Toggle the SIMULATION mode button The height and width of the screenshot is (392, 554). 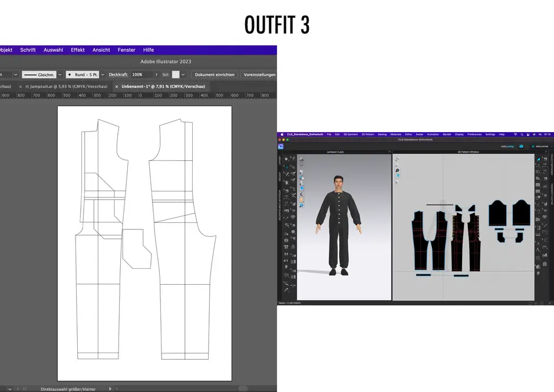[x=540, y=146]
